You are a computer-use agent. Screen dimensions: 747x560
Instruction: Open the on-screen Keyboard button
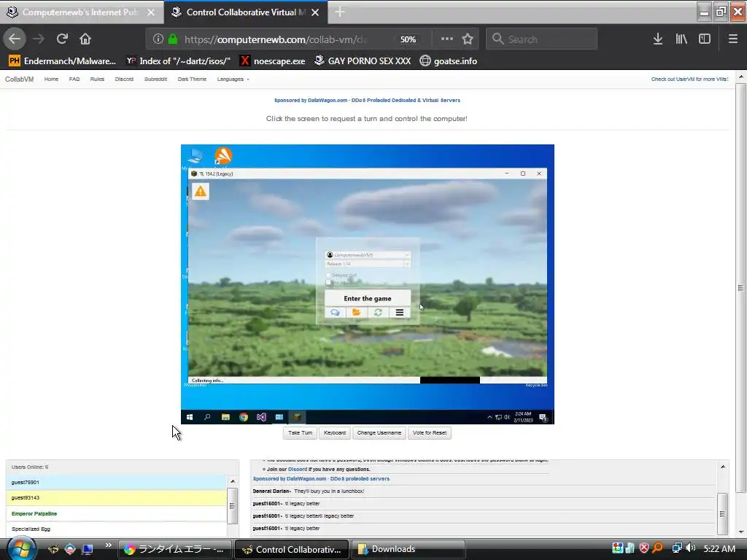[x=334, y=433]
